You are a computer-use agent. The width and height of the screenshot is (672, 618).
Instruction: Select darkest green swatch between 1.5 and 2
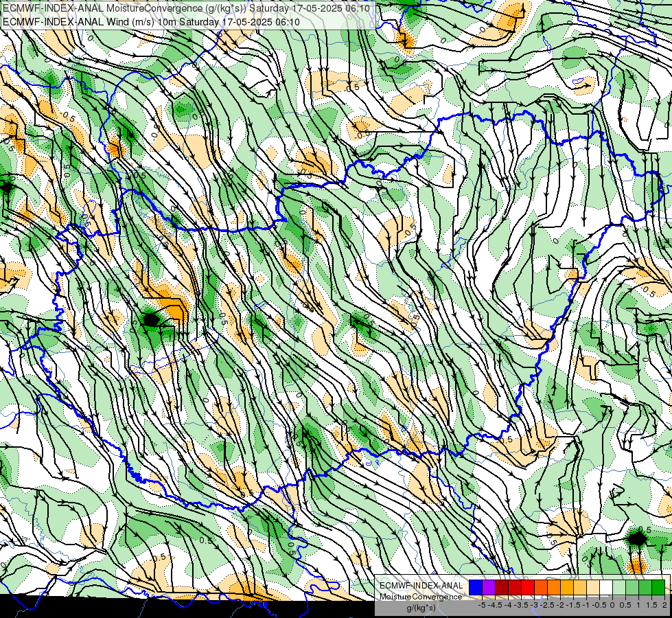coord(658,587)
